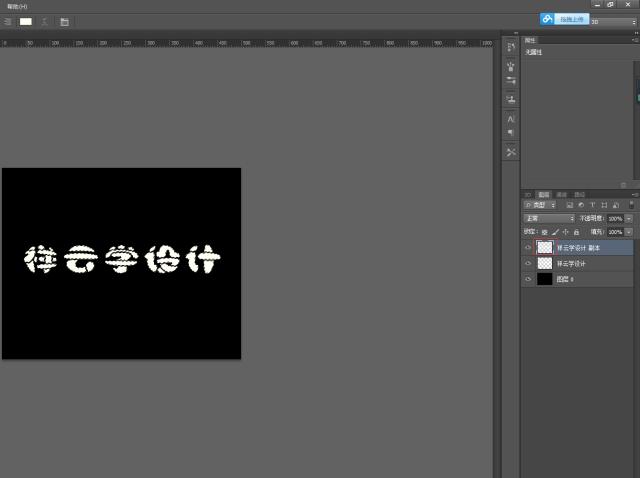
Task: Toggle lock all padlock icon
Action: point(576,232)
